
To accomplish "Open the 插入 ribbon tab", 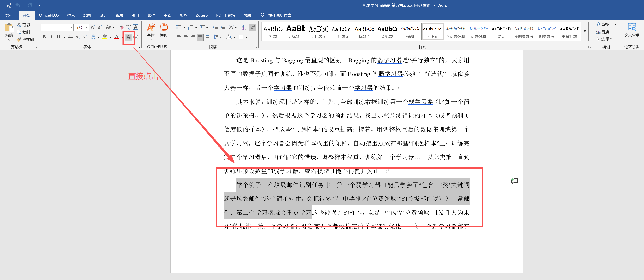I will pos(71,15).
